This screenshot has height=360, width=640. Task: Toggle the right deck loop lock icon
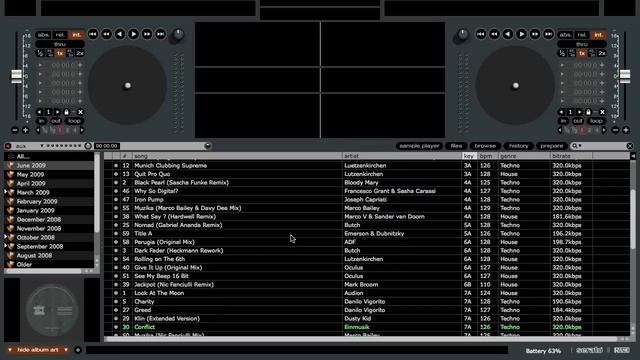point(588,112)
